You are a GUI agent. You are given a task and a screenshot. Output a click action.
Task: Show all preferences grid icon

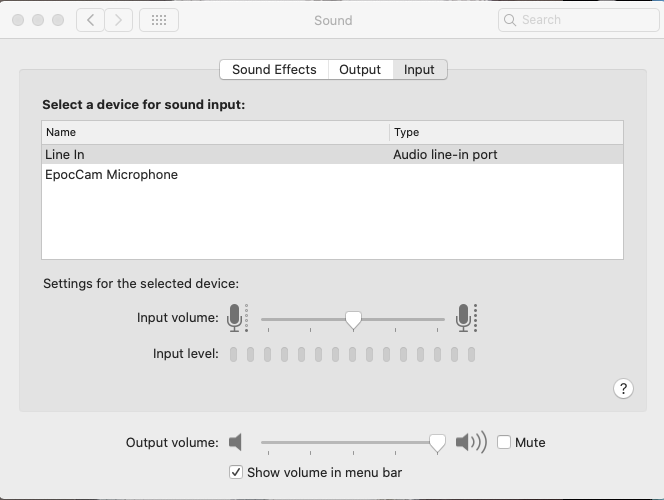pyautogui.click(x=159, y=20)
